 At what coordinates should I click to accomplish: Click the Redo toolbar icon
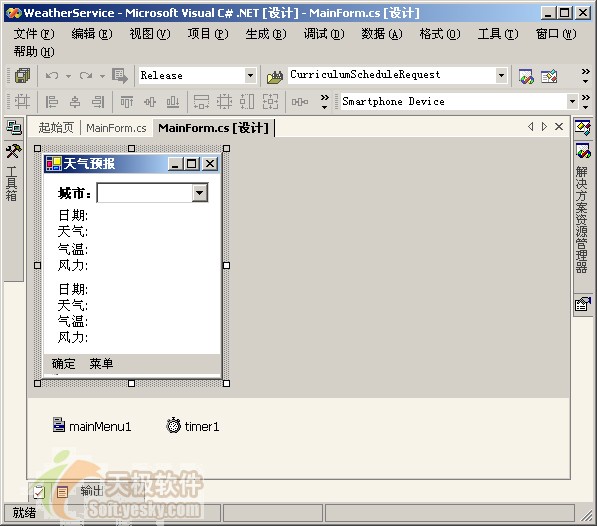click(x=86, y=76)
